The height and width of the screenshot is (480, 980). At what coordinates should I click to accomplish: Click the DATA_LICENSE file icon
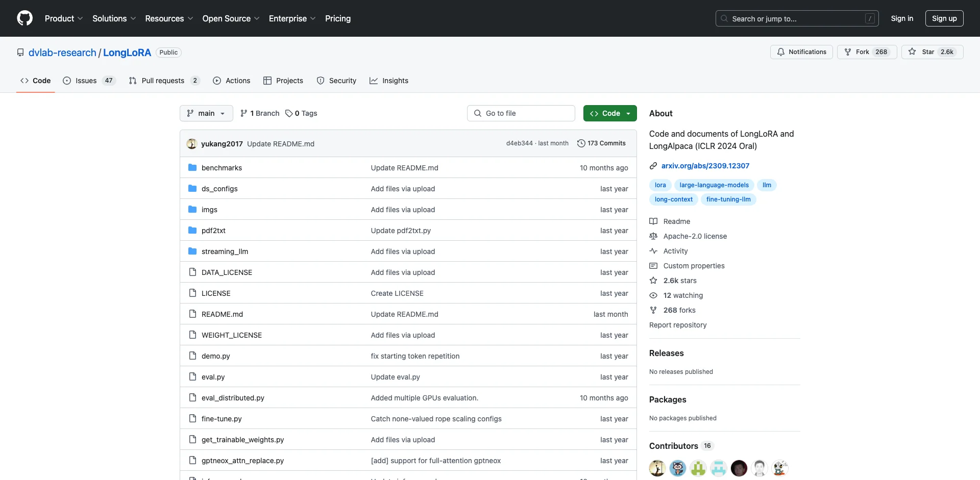coord(192,272)
